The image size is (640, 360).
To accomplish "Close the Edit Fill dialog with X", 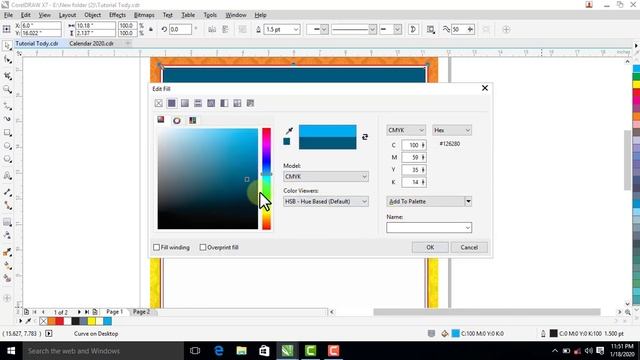I will click(x=485, y=88).
